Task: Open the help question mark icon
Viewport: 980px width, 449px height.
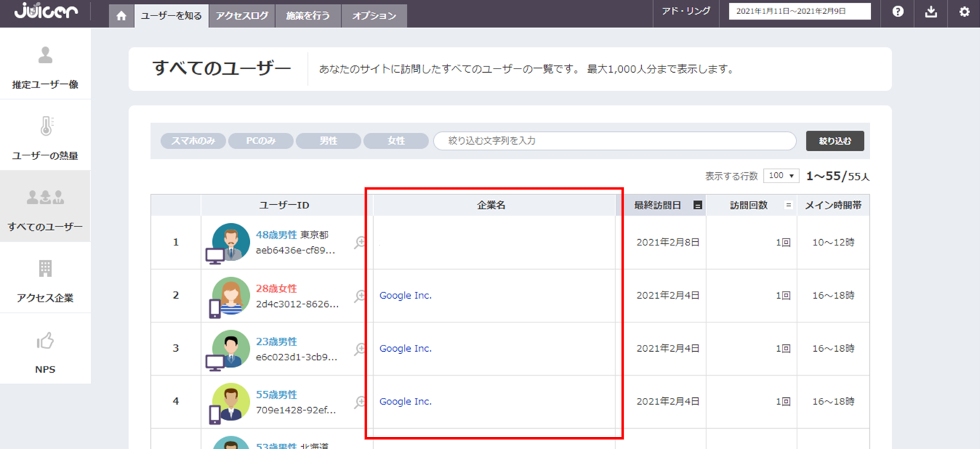Action: [x=898, y=12]
